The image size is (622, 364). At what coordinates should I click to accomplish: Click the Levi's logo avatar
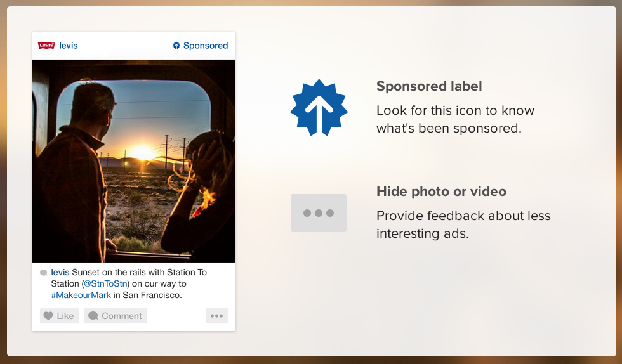46,46
